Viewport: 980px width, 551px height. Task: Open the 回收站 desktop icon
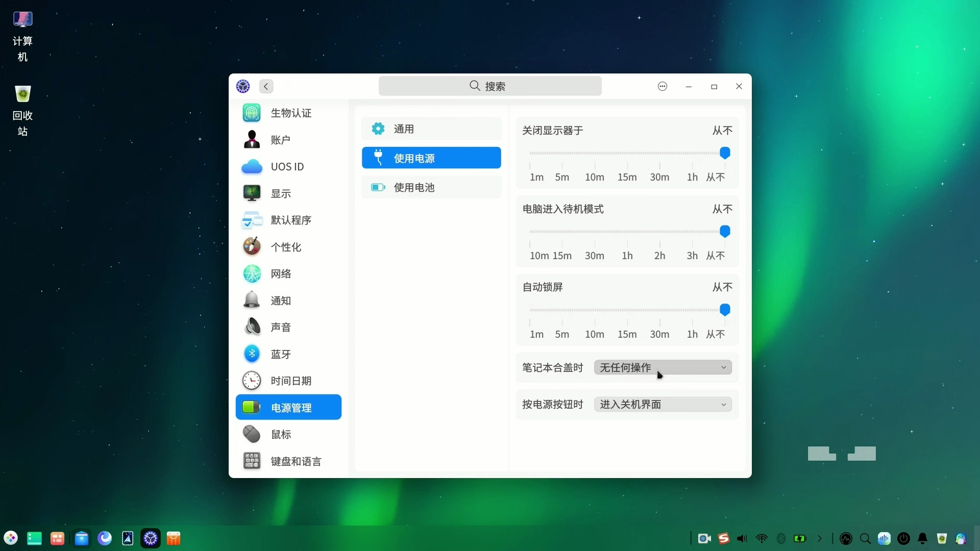click(x=22, y=111)
